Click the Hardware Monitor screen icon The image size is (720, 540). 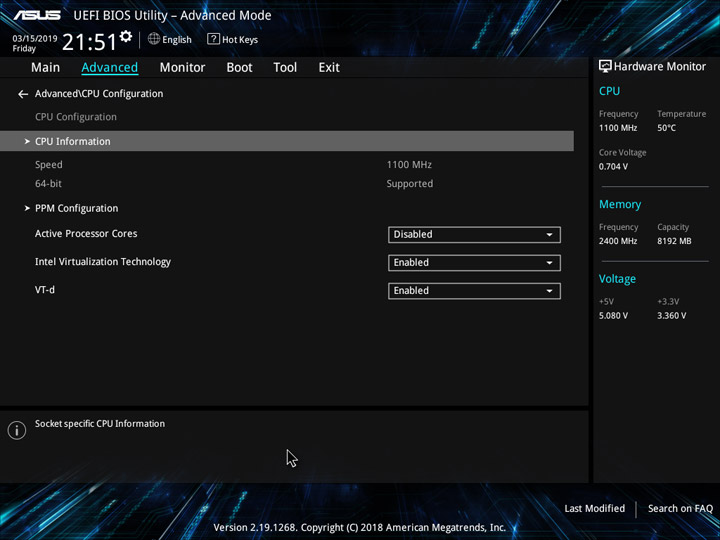click(605, 66)
